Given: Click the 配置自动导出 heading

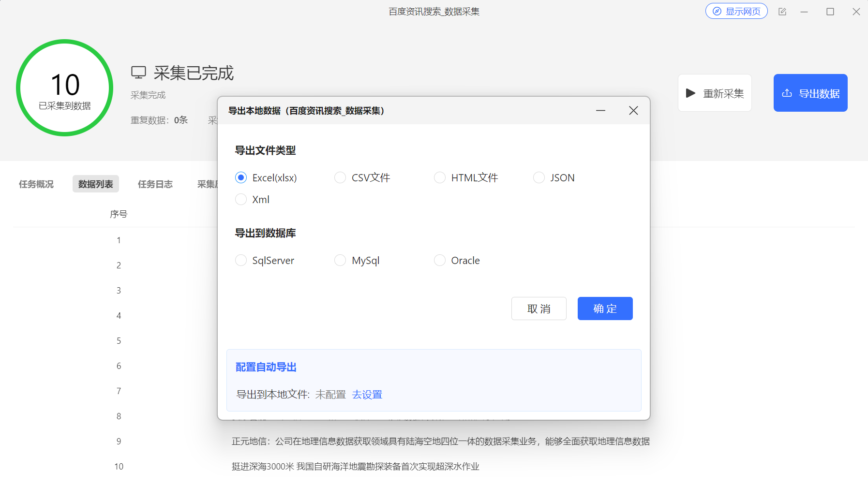Looking at the screenshot, I should [266, 367].
